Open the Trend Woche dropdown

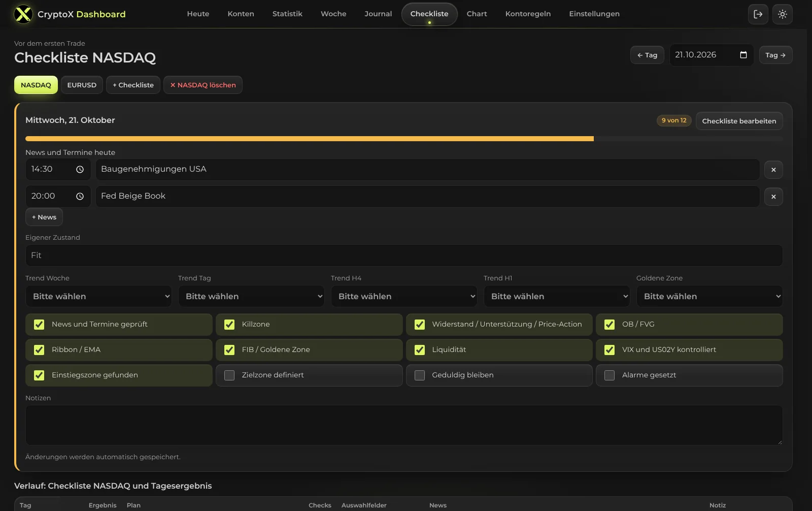coord(98,296)
